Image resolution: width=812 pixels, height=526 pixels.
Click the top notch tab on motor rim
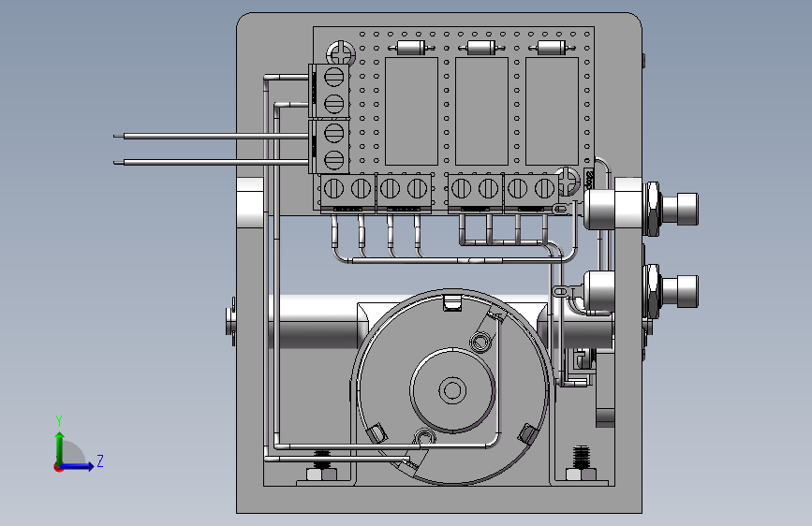coord(452,303)
